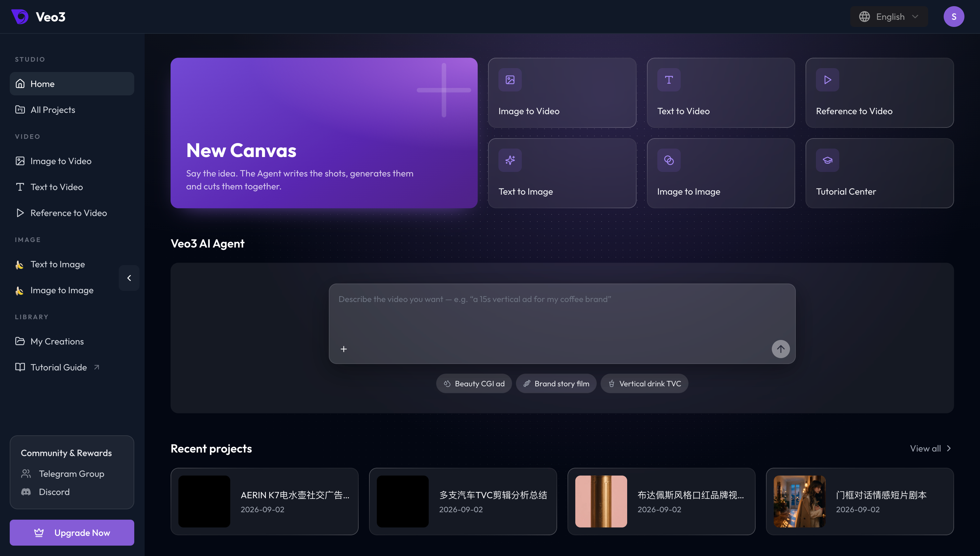Click the video description prompt field
The width and height of the screenshot is (980, 556).
(x=562, y=313)
